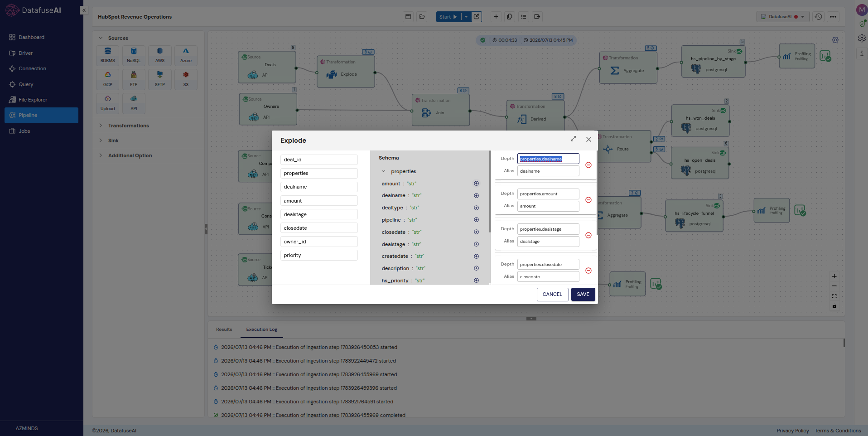Select the Azure source icon
868x436 pixels.
186,55
